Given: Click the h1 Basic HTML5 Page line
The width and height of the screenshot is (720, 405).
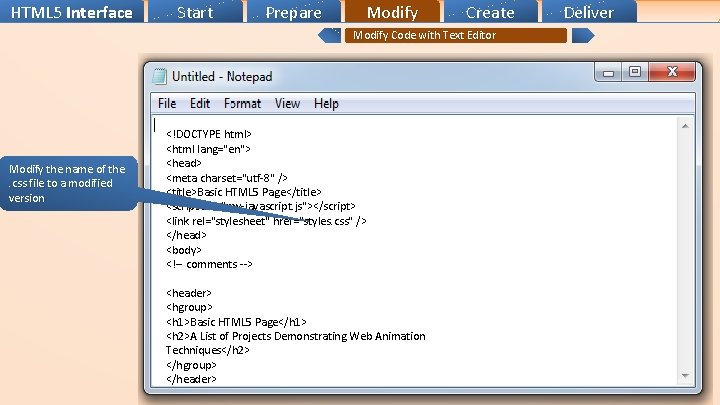Looking at the screenshot, I should click(x=236, y=322).
